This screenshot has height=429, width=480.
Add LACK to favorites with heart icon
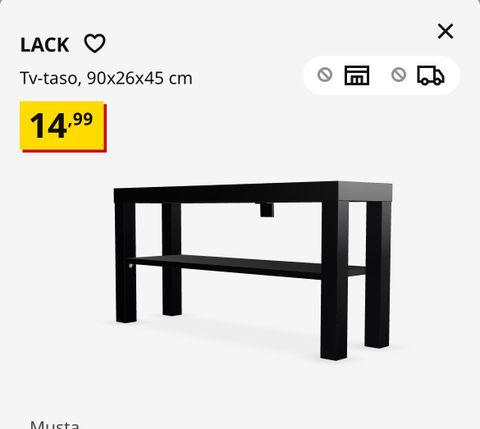[95, 43]
